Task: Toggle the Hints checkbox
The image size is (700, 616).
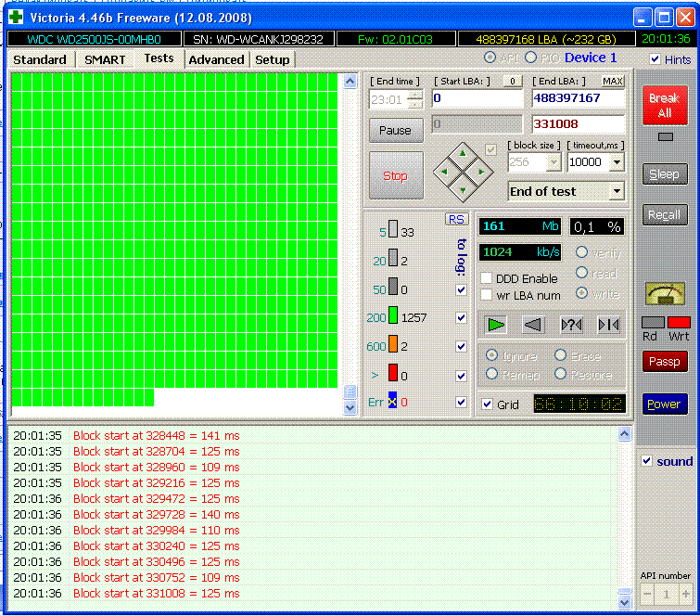Action: pos(655,59)
